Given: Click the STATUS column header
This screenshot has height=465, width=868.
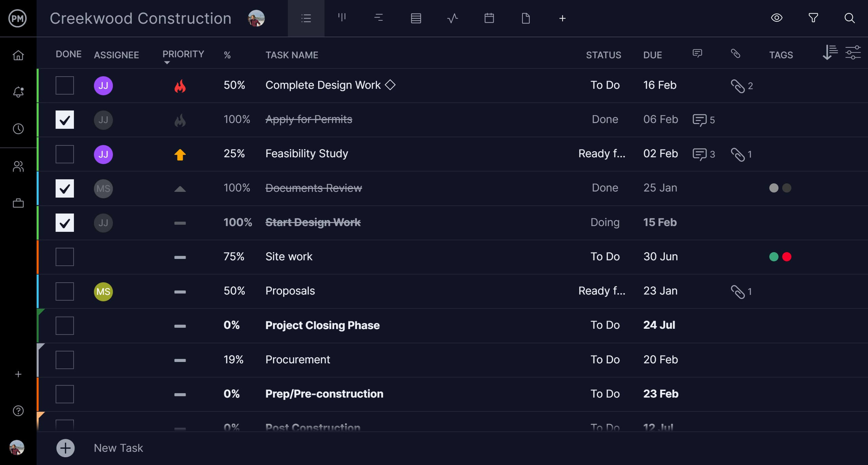Looking at the screenshot, I should click(x=603, y=55).
